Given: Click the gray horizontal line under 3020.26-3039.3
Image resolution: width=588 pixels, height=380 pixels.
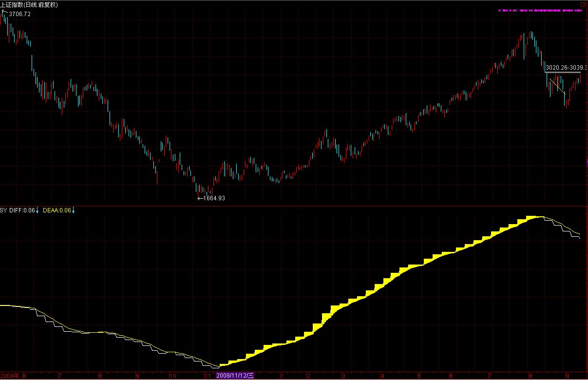Looking at the screenshot, I should tap(564, 72).
